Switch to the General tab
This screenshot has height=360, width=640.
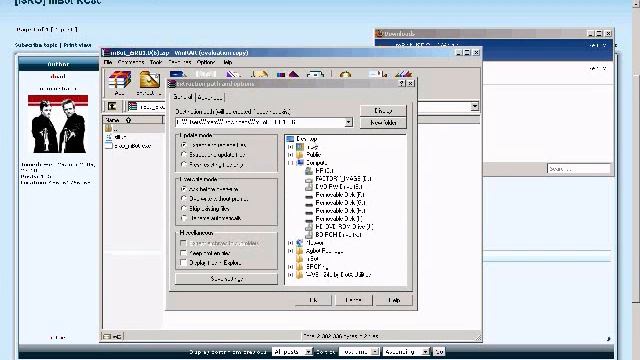tap(182, 97)
